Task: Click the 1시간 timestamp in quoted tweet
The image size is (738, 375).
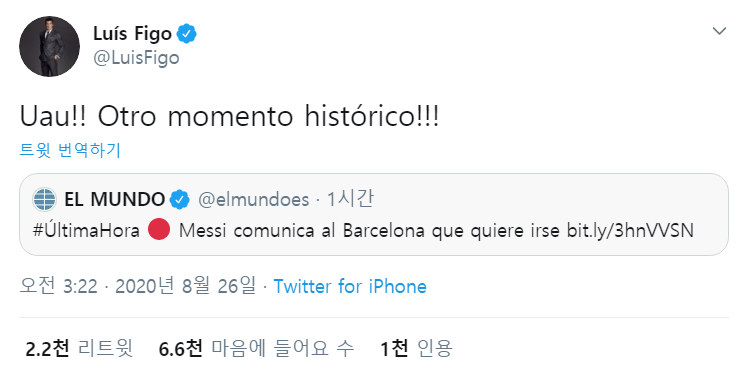Action: 350,199
